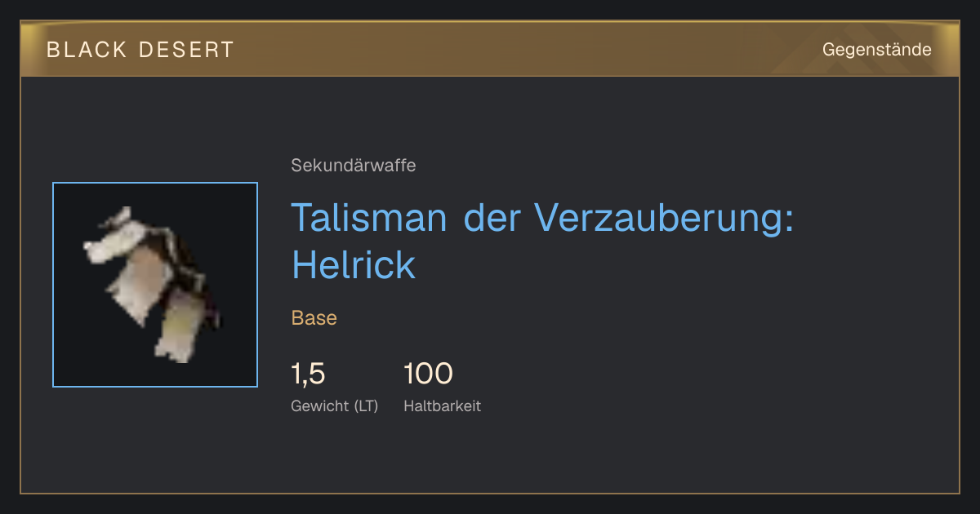Image resolution: width=980 pixels, height=514 pixels.
Task: Select the Haltbarkeit label
Action: click(443, 406)
